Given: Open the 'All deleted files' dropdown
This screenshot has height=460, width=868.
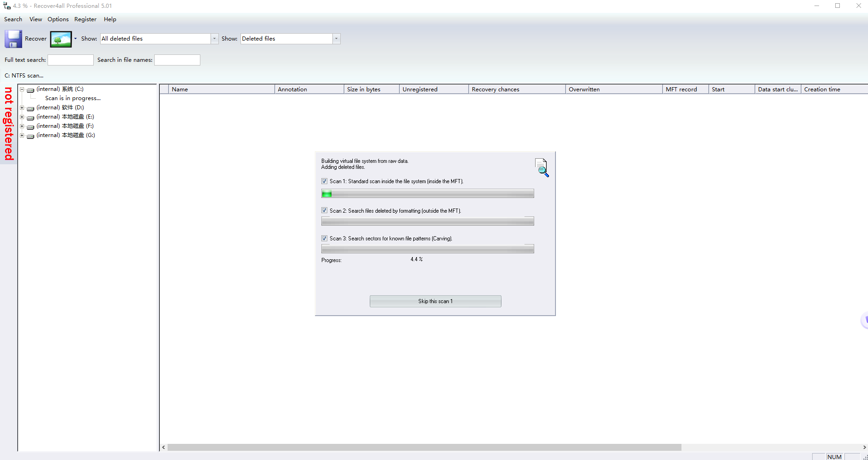Looking at the screenshot, I should 214,39.
